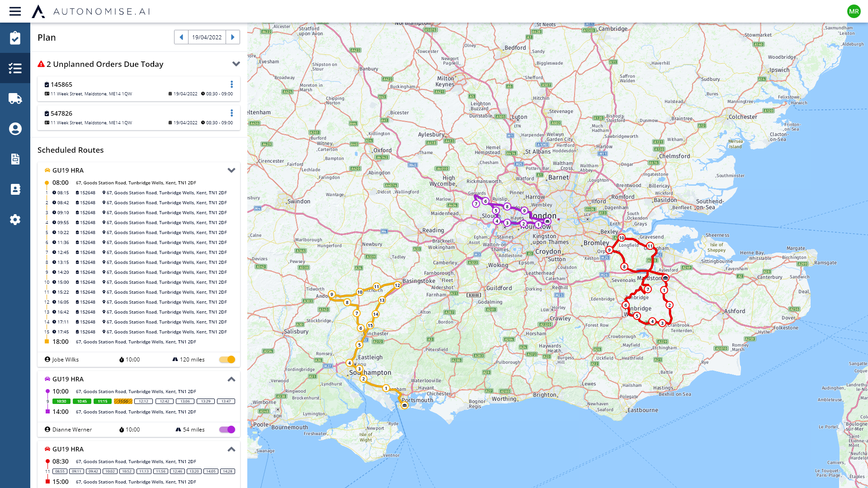
Task: Go to the previous day
Action: click(181, 37)
